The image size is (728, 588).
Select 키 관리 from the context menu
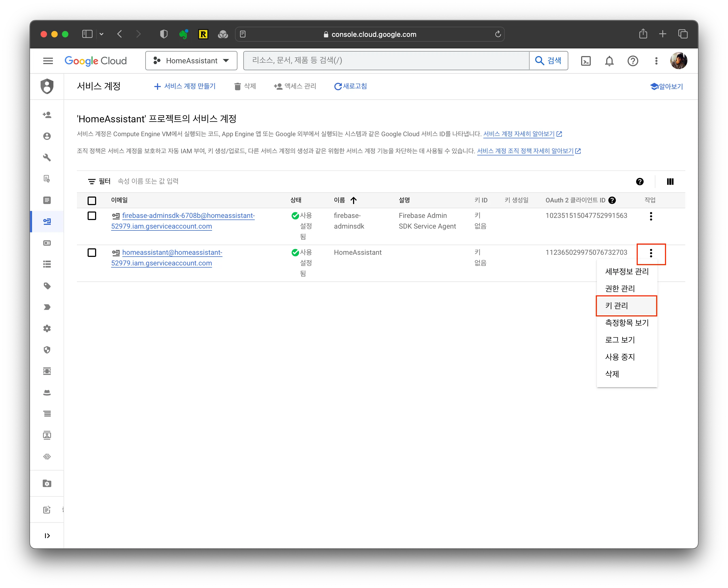coord(627,306)
